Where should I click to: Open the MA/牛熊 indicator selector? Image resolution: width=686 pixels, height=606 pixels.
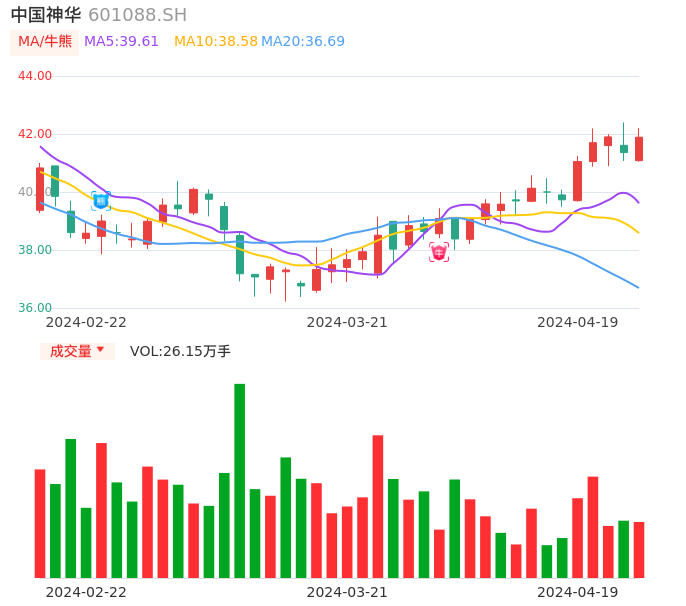[45, 42]
